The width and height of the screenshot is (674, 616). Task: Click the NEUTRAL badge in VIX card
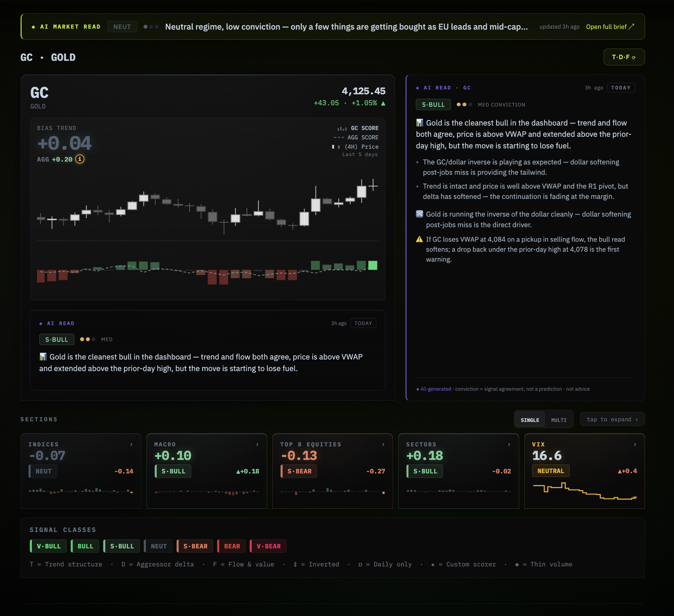point(551,471)
